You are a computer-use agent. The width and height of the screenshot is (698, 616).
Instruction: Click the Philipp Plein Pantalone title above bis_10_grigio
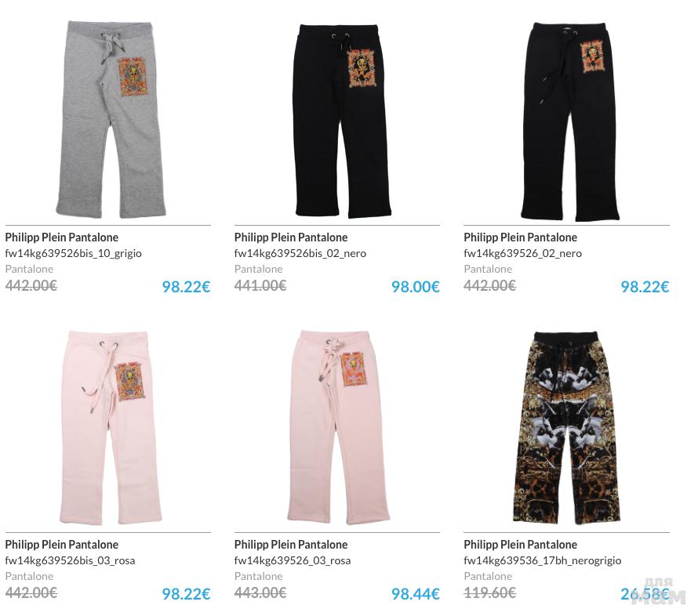click(62, 237)
